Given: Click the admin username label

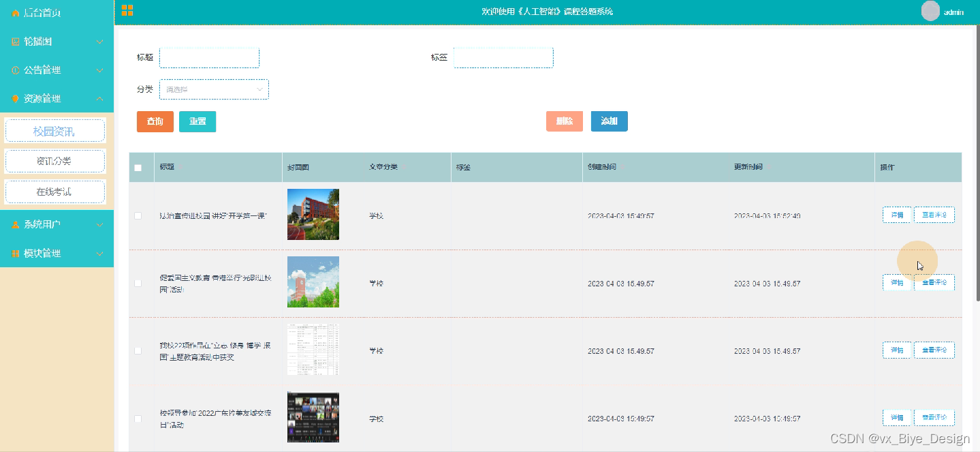Looking at the screenshot, I should coord(953,12).
